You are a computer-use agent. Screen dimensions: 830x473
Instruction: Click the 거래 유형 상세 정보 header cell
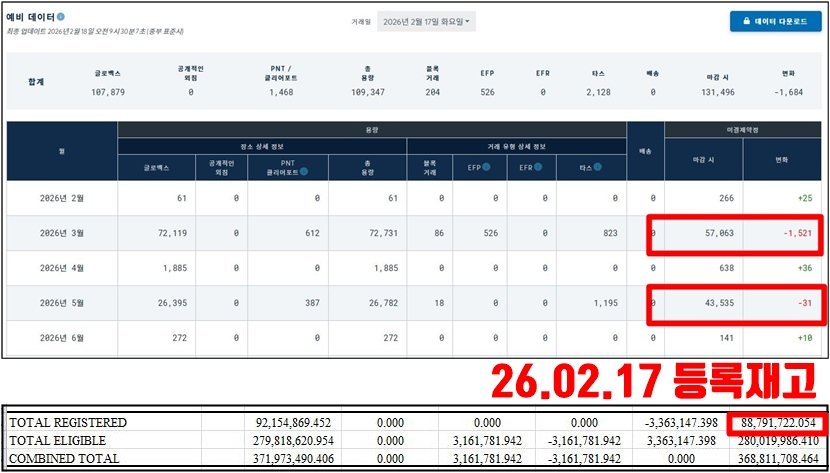coord(517,146)
